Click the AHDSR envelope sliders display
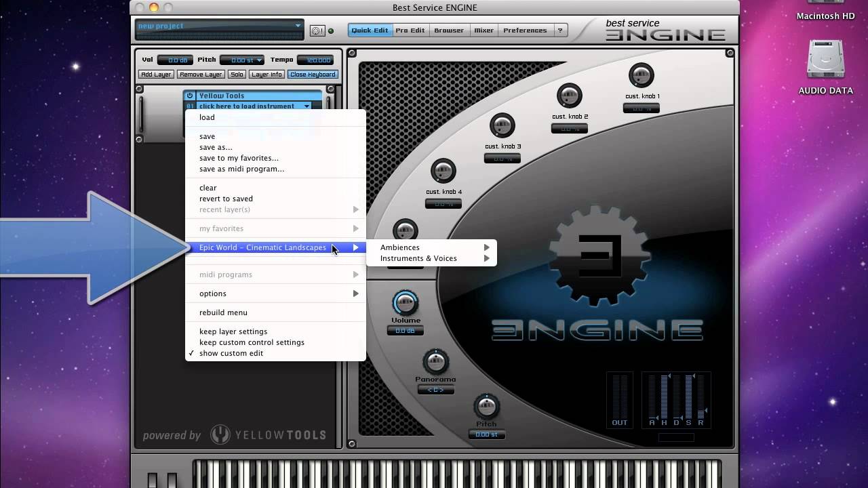Screen dimensions: 868x488 pos(676,401)
